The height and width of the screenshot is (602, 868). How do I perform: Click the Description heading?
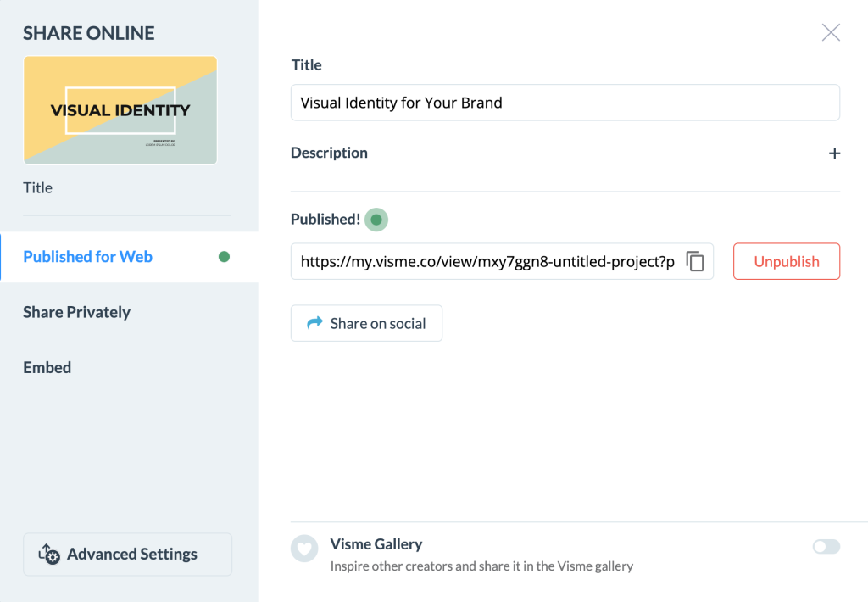tap(329, 153)
